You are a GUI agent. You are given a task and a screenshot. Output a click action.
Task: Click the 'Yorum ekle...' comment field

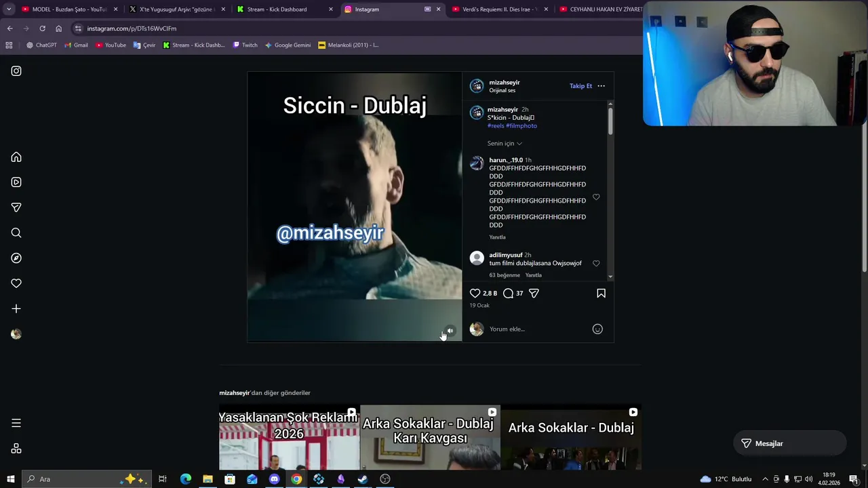tap(536, 329)
